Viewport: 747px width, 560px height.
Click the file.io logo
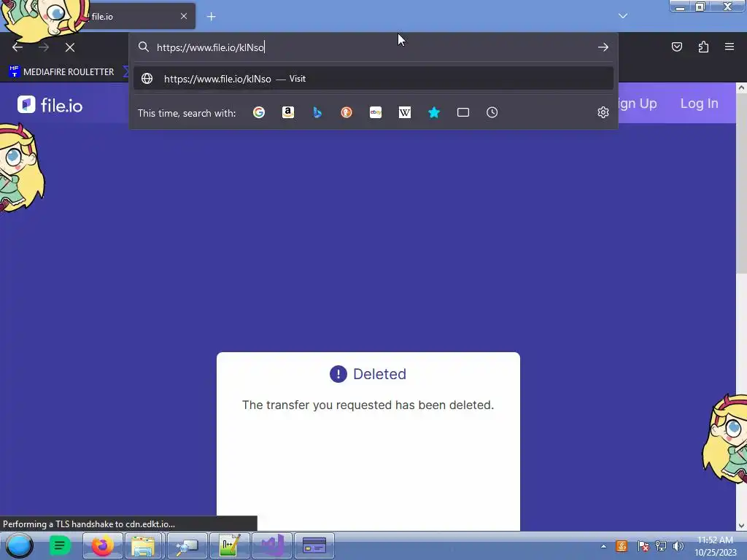[50, 105]
